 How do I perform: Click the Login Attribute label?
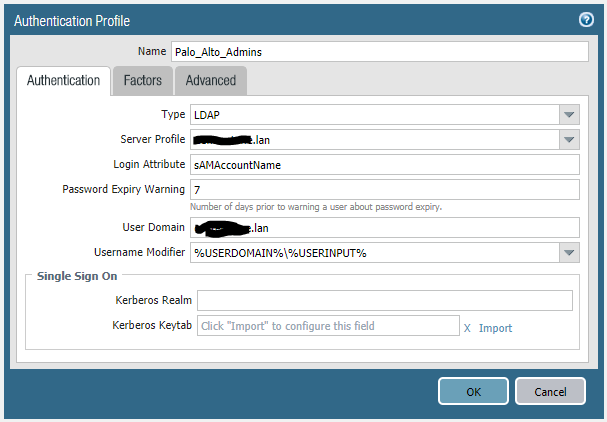click(149, 164)
